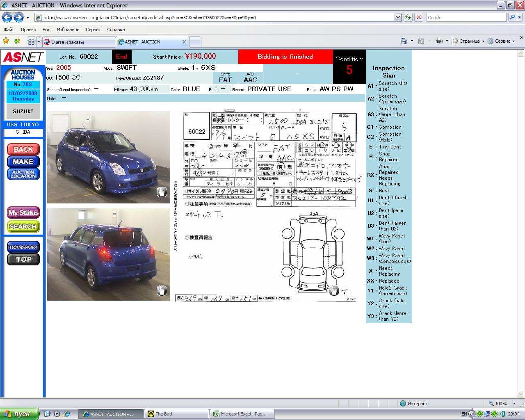The image size is (525, 420).
Task: Open The Bat! taskbar window
Action: [177, 414]
